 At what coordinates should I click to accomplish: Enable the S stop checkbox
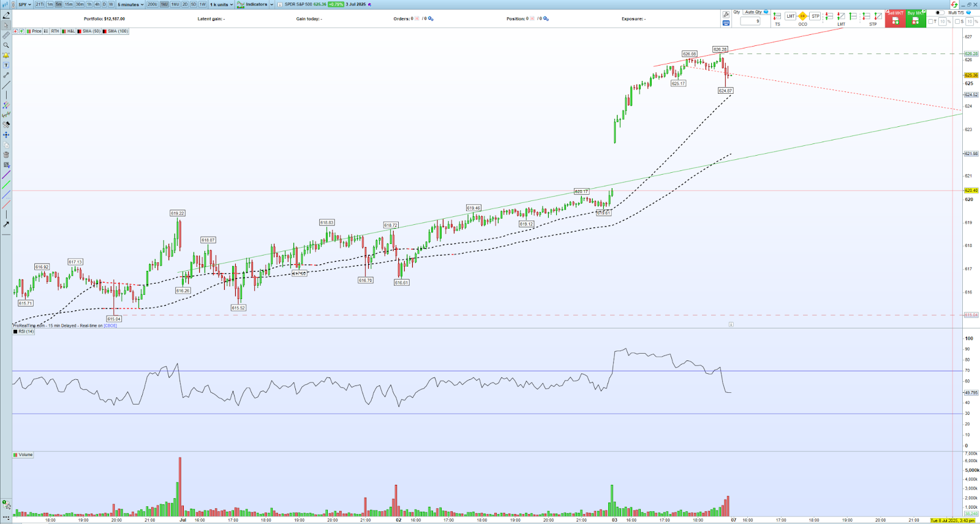957,21
